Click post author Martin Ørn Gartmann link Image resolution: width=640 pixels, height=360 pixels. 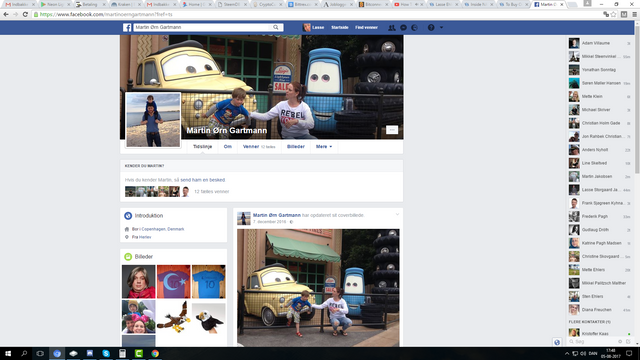click(277, 215)
